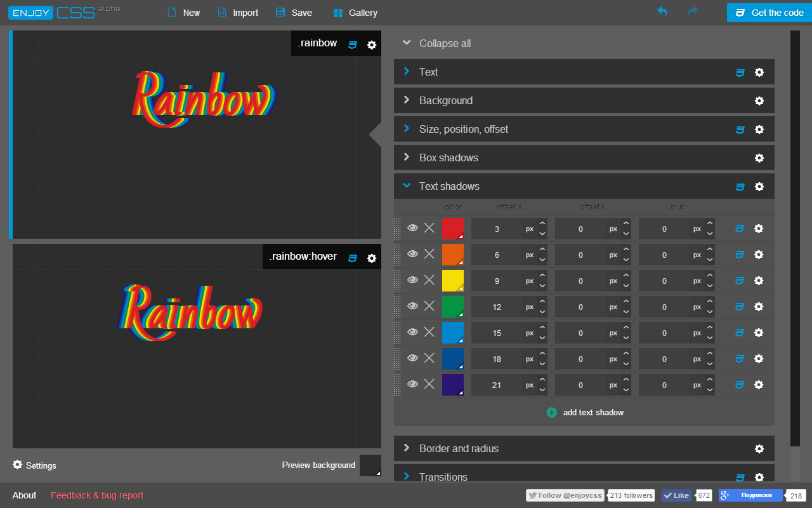Toggle visibility of the offset 3 red shadow
This screenshot has height=508, width=812.
[x=412, y=228]
